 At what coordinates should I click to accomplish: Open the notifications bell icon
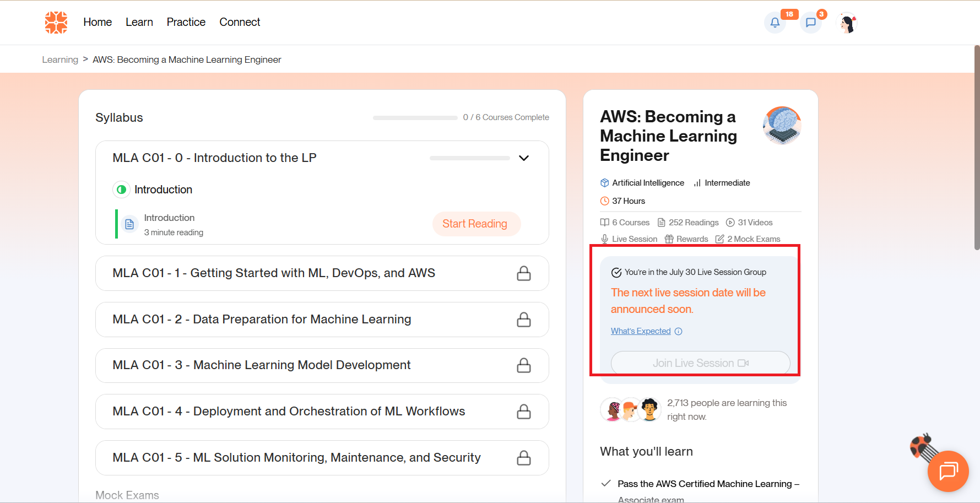775,23
